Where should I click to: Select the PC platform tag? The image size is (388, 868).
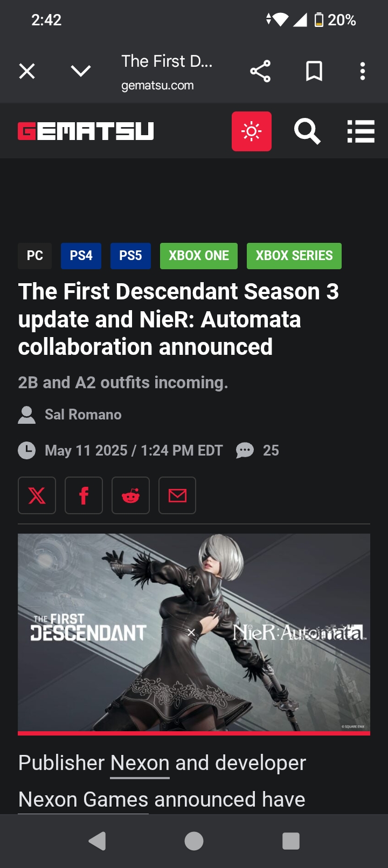(x=35, y=256)
